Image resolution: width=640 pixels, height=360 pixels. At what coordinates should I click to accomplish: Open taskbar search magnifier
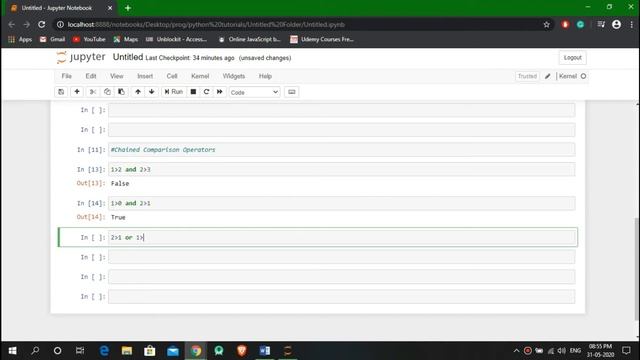[x=35, y=351]
